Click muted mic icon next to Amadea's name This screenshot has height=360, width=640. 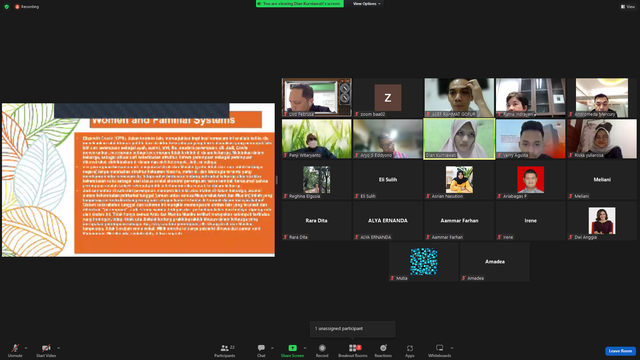(464, 278)
